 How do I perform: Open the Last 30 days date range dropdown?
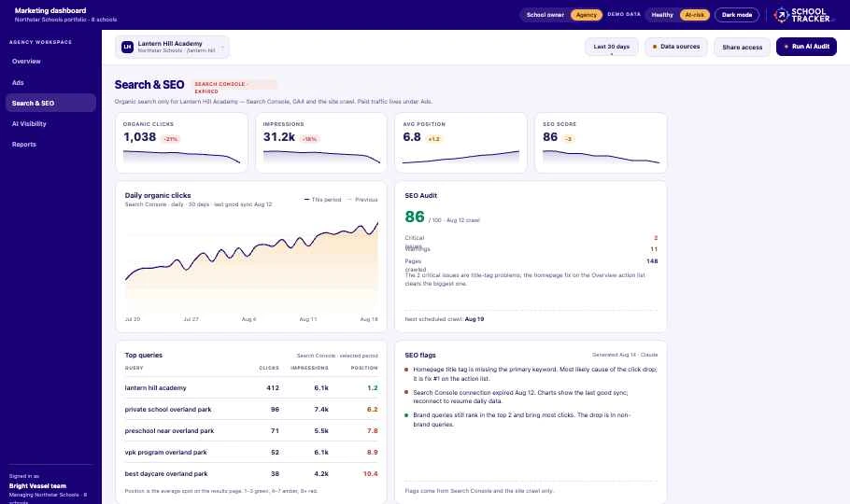pyautogui.click(x=612, y=48)
